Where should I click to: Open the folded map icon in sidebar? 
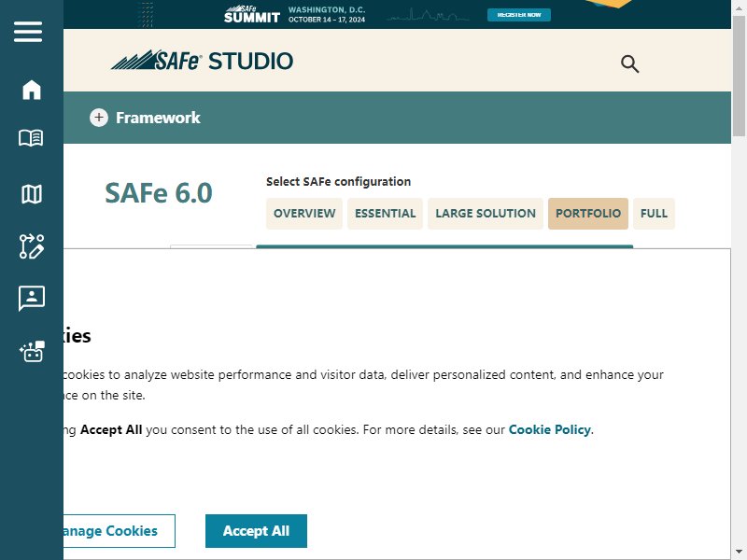tap(32, 194)
